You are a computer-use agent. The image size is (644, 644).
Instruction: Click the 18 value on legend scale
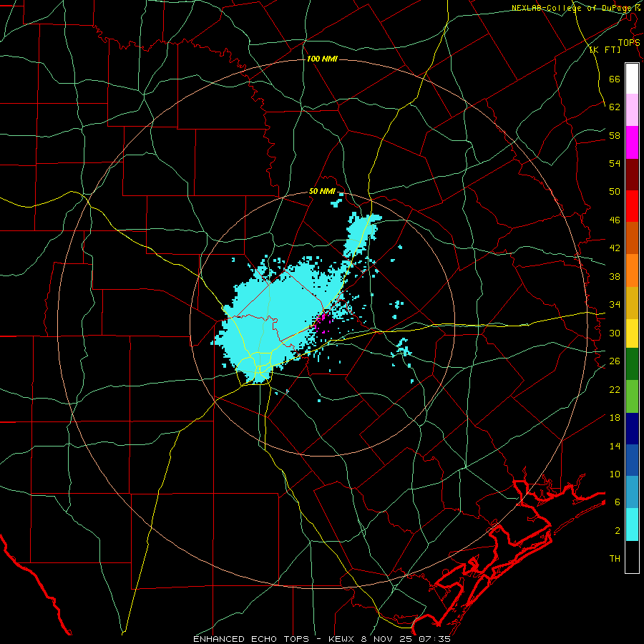click(615, 417)
